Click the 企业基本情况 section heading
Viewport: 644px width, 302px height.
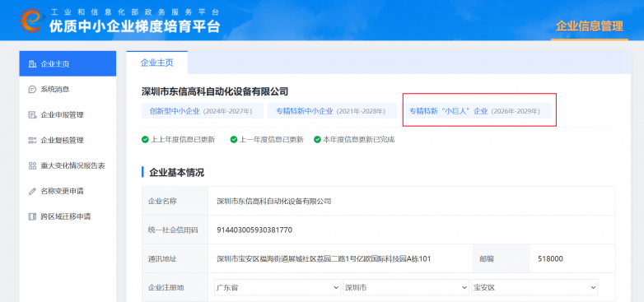pos(176,172)
